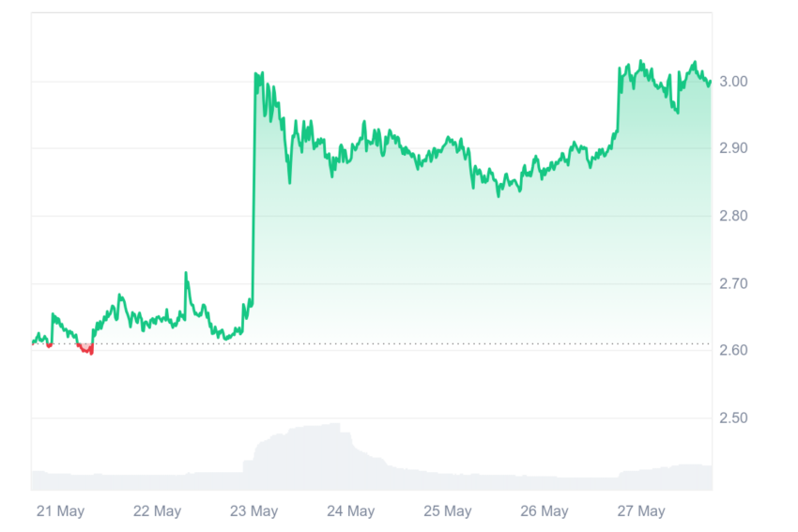
Task: Click the 23 May date label
Action: point(253,510)
